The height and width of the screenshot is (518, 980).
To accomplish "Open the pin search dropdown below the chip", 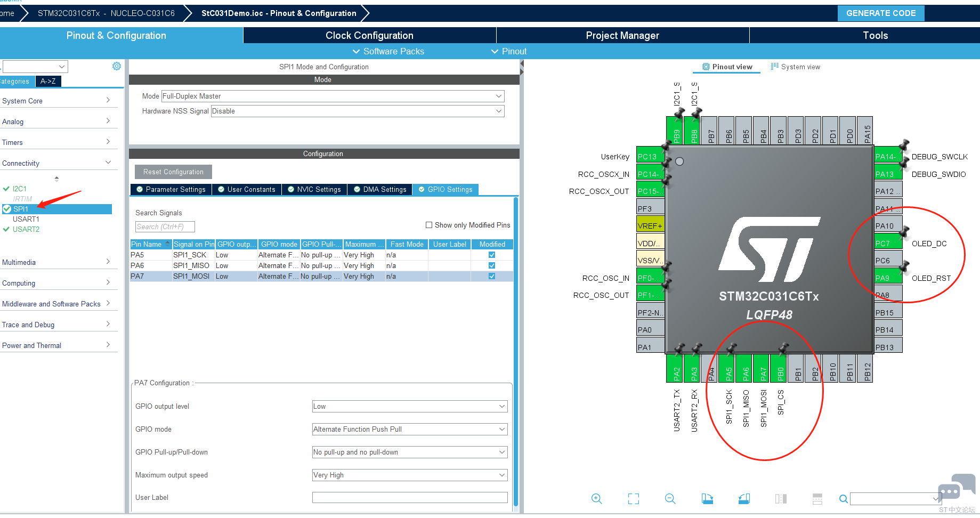I will tap(896, 499).
